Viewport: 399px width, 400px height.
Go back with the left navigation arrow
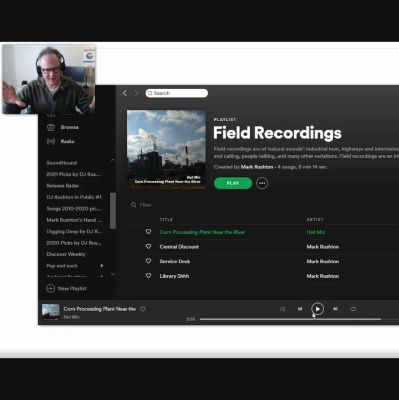pos(125,93)
